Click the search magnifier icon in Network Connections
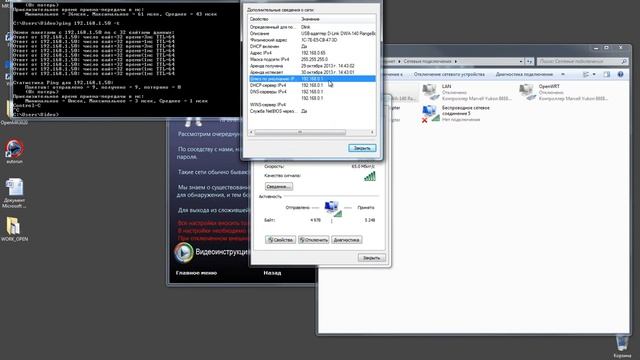 tap(624, 61)
